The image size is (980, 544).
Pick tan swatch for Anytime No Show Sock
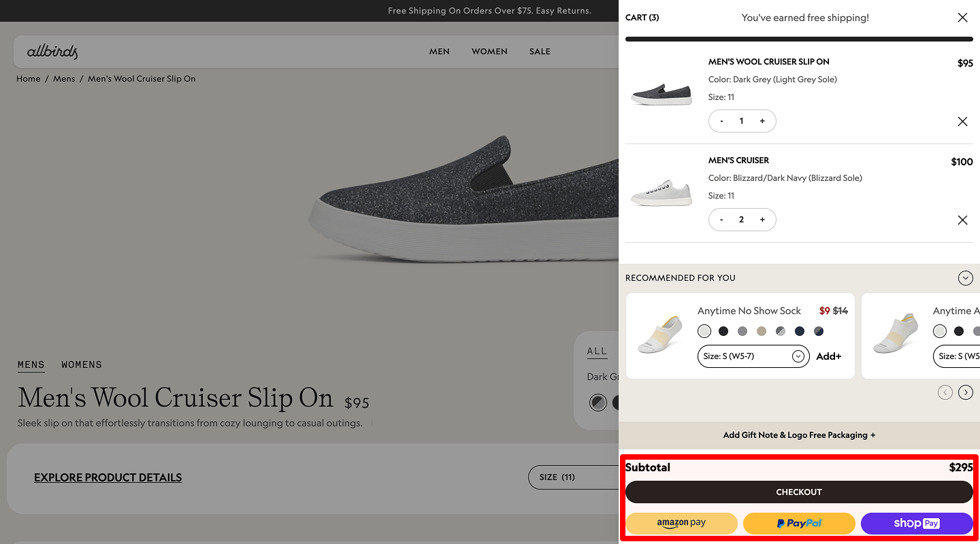point(762,331)
